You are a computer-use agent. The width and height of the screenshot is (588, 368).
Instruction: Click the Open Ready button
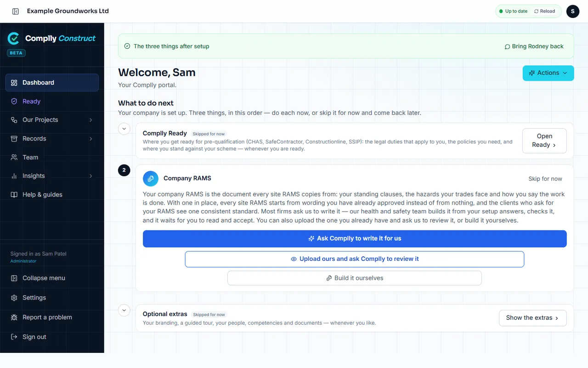pyautogui.click(x=544, y=140)
